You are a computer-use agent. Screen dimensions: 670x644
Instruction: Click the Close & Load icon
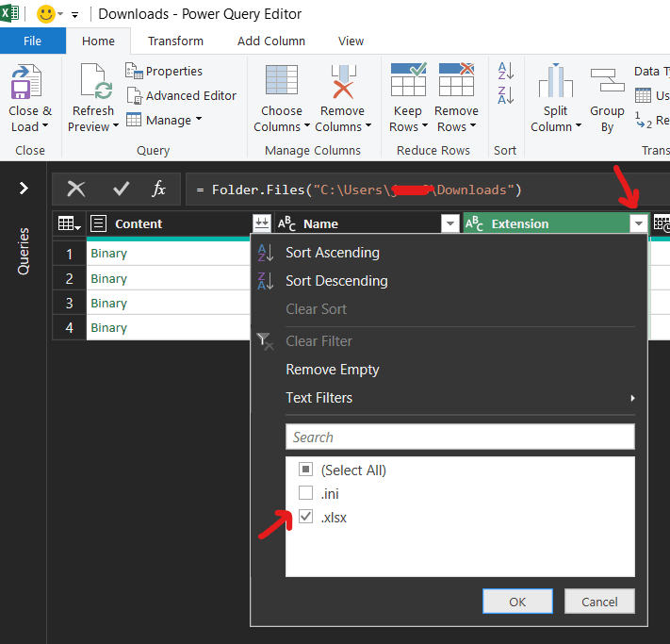[27, 87]
